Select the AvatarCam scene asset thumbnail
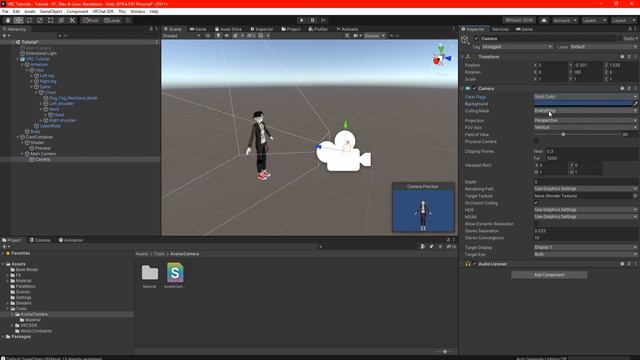The width and height of the screenshot is (640, 360). click(175, 276)
